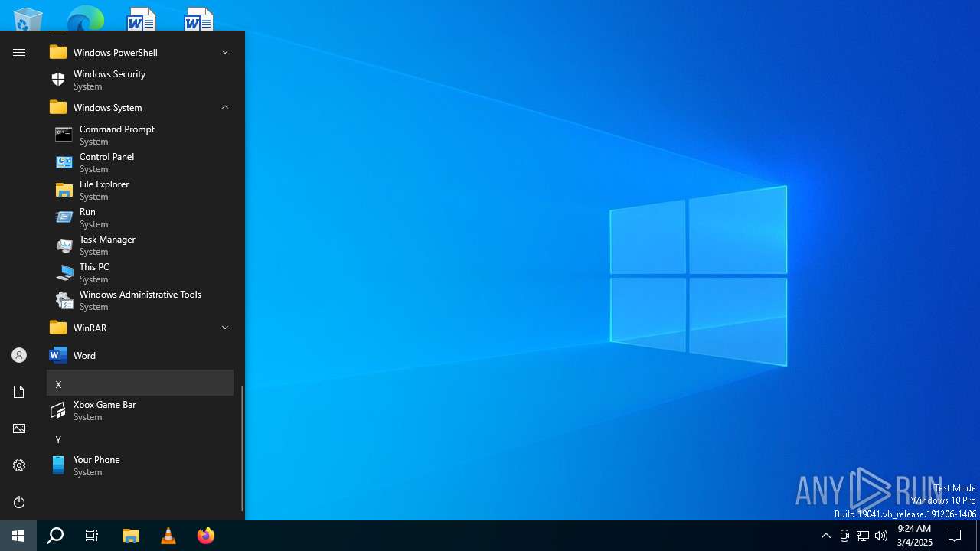Expand WinRAR folder
980x551 pixels.
point(140,328)
